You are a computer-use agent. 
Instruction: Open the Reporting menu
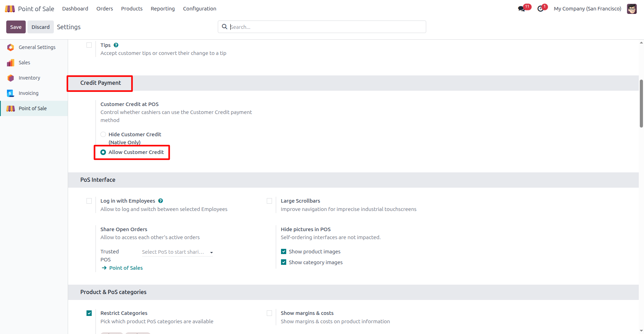pyautogui.click(x=163, y=9)
